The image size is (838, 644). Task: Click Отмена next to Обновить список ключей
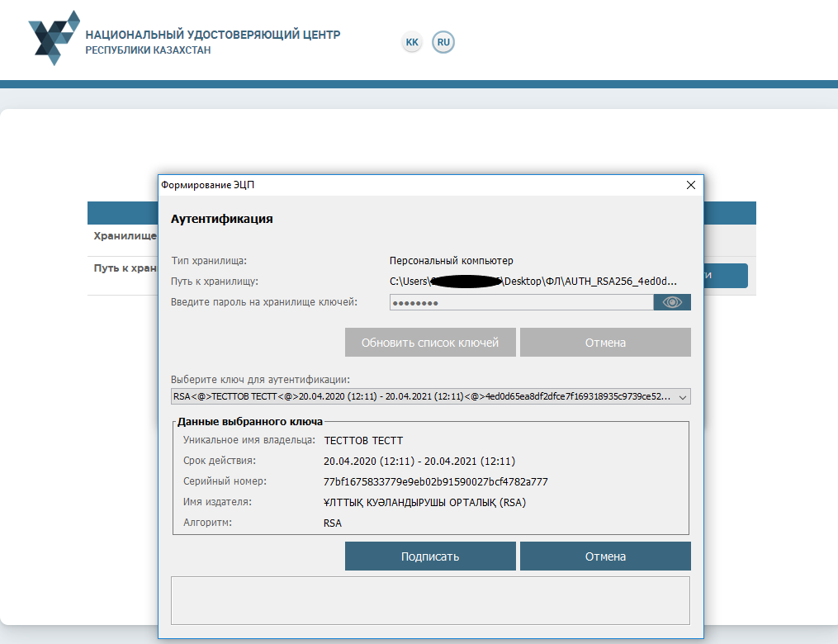tap(605, 343)
